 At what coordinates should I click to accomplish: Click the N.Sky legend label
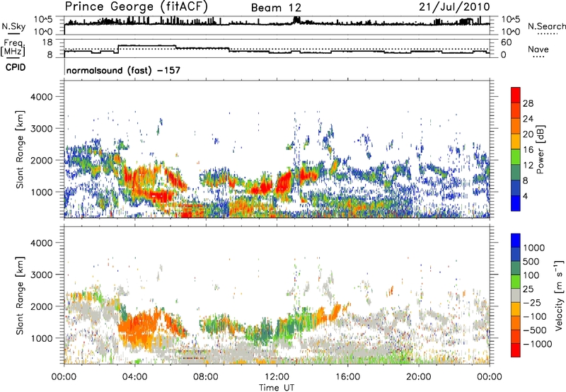click(13, 26)
